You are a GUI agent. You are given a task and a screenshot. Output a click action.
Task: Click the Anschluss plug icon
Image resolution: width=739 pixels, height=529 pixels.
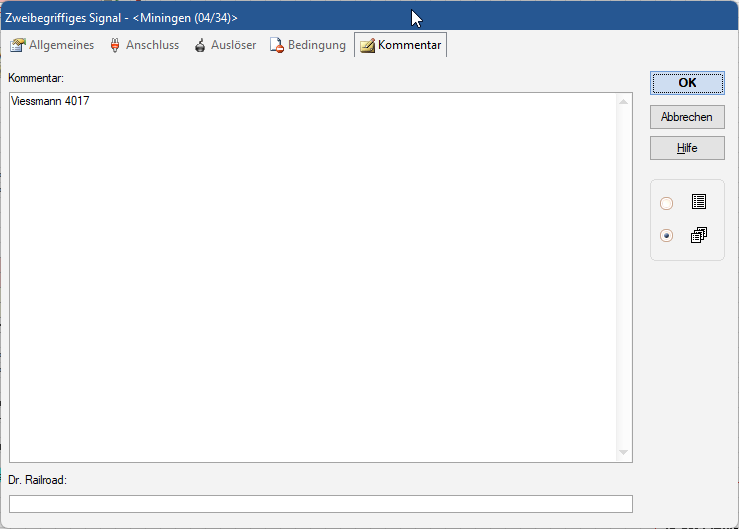[x=115, y=46]
